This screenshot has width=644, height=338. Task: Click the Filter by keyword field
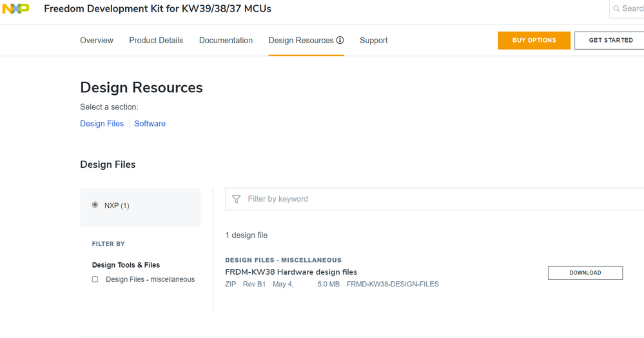[x=434, y=199]
